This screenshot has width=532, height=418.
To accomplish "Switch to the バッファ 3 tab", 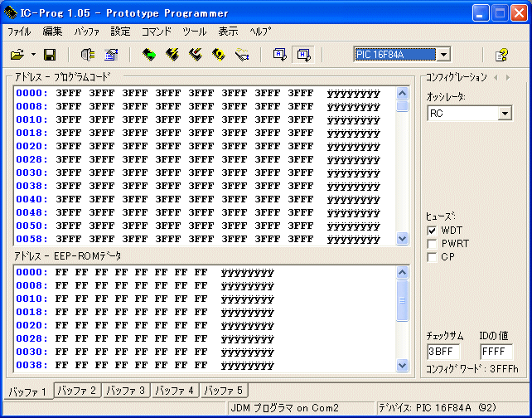I will point(126,390).
